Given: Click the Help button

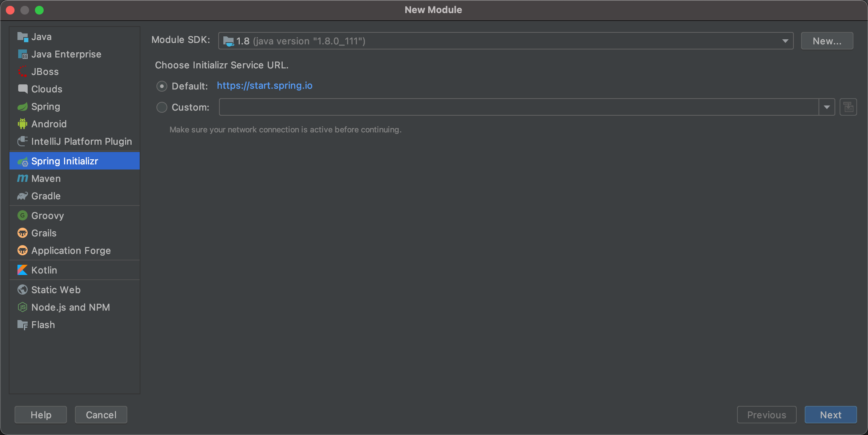Looking at the screenshot, I should pyautogui.click(x=41, y=415).
